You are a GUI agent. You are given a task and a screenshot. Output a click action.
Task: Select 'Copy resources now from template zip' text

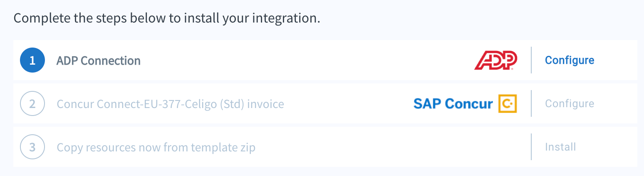click(156, 147)
